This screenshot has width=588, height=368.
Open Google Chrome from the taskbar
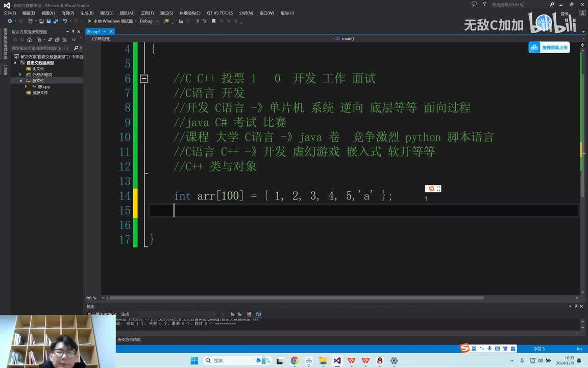pyautogui.click(x=295, y=360)
